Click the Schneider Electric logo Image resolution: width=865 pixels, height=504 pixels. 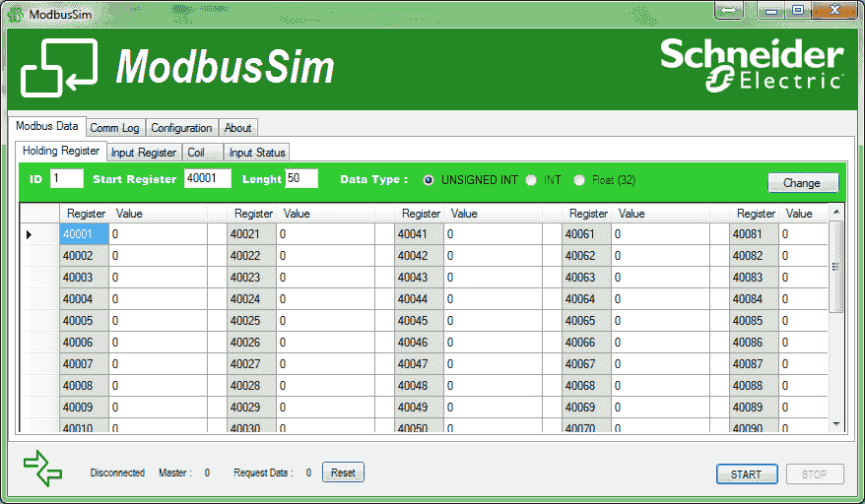pos(752,65)
